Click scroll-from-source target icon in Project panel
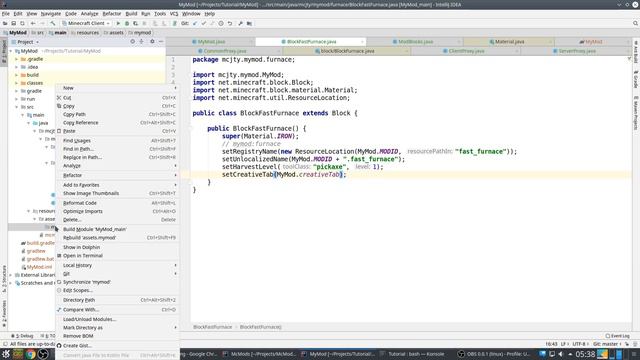 click(133, 42)
